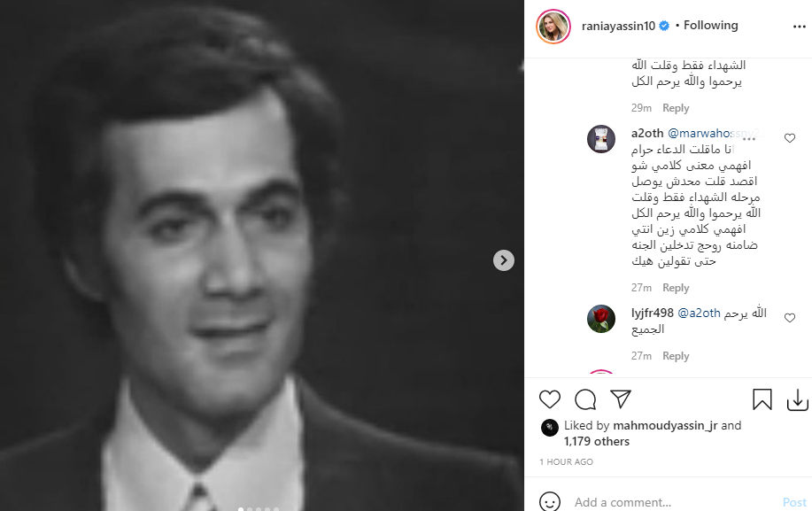
Task: Go to next photo with arrow
Action: coord(503,260)
